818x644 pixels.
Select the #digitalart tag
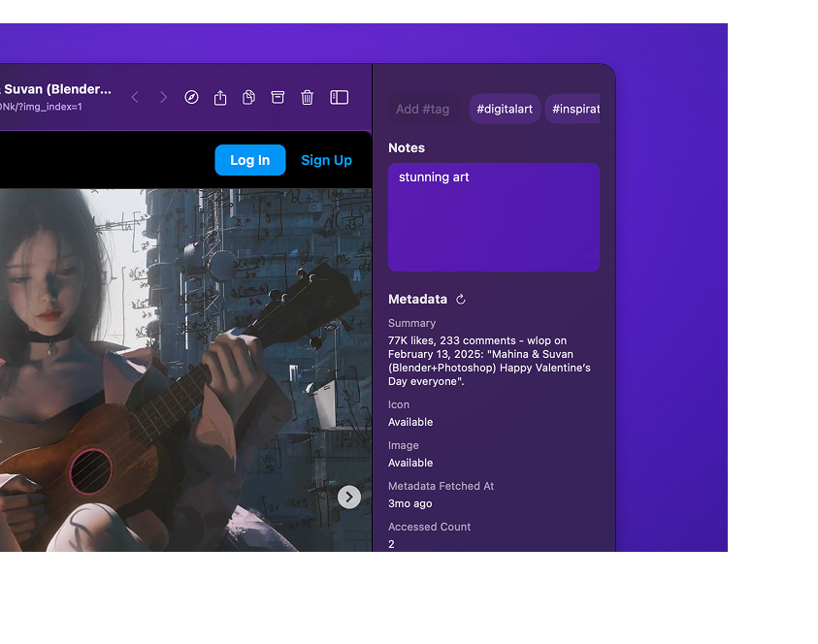point(505,109)
